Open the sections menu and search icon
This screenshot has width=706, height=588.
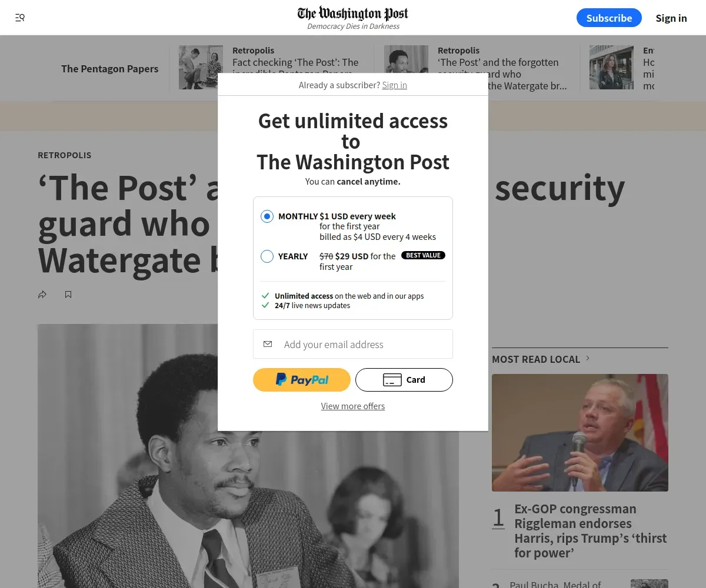20,18
